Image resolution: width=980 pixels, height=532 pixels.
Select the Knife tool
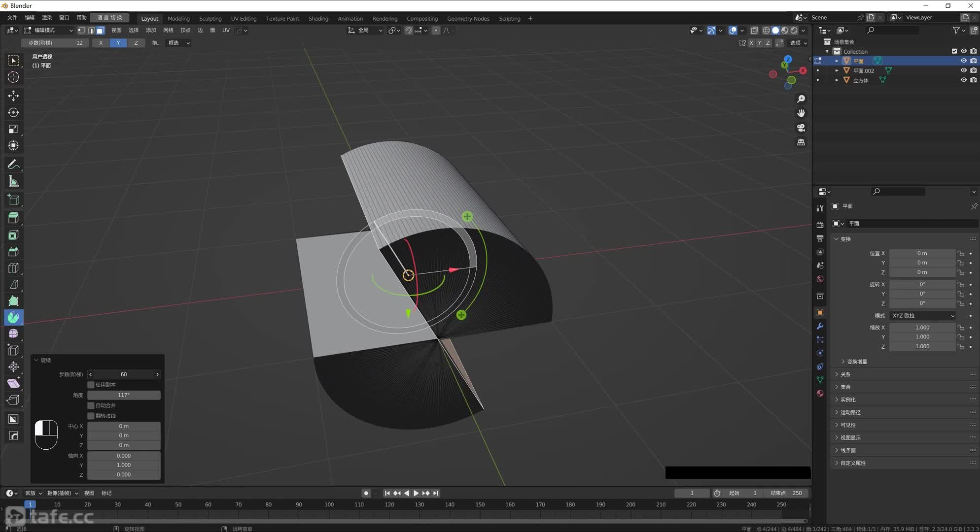pyautogui.click(x=13, y=285)
